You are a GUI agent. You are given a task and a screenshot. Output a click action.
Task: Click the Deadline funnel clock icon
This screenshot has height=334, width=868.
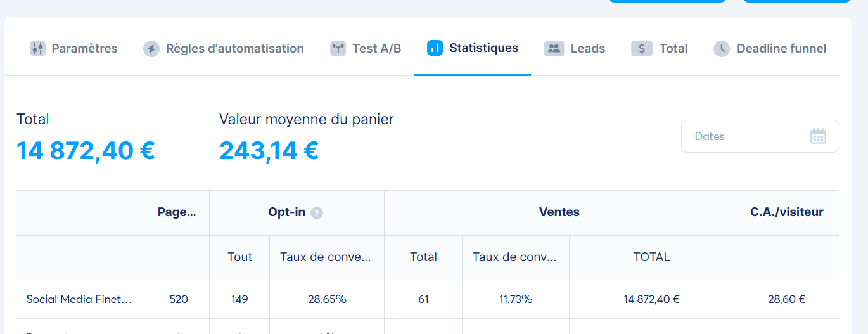pyautogui.click(x=722, y=49)
